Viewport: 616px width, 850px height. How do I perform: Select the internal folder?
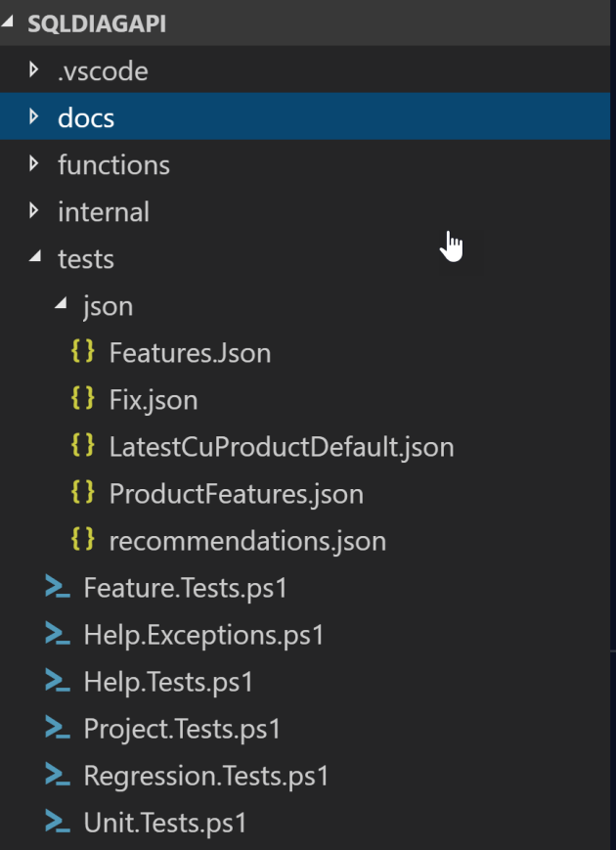point(104,211)
